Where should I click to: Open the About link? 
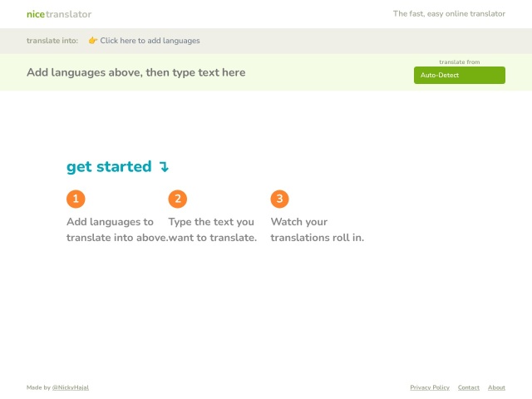496,387
